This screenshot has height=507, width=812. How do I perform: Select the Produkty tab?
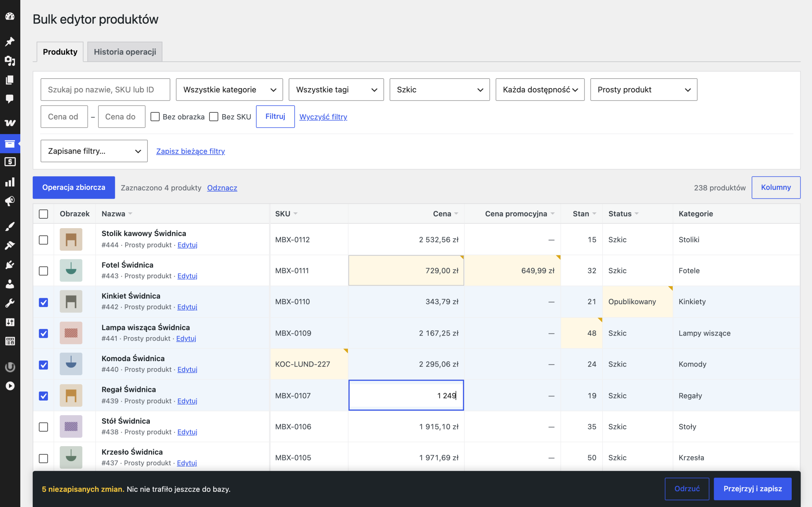tap(60, 52)
